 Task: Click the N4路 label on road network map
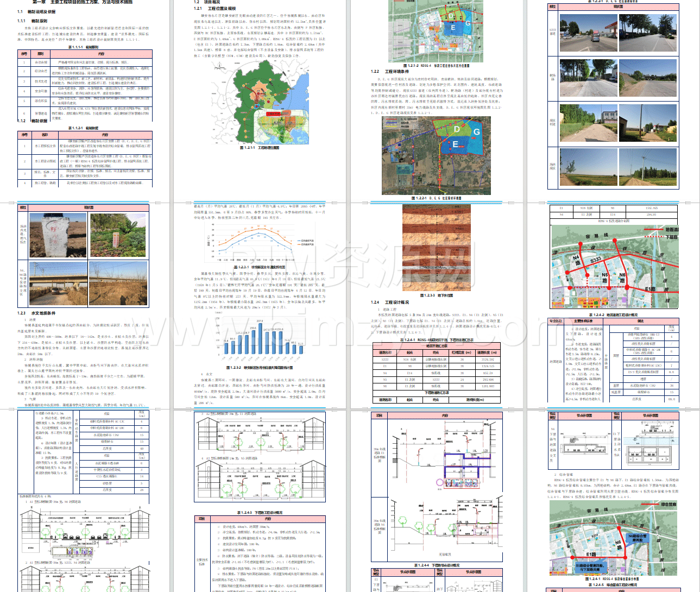(576, 260)
